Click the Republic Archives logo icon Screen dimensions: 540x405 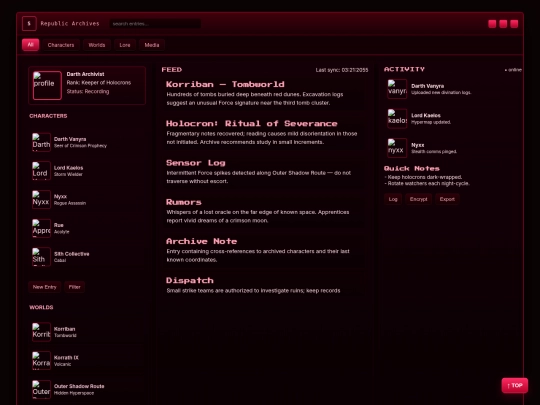click(29, 24)
